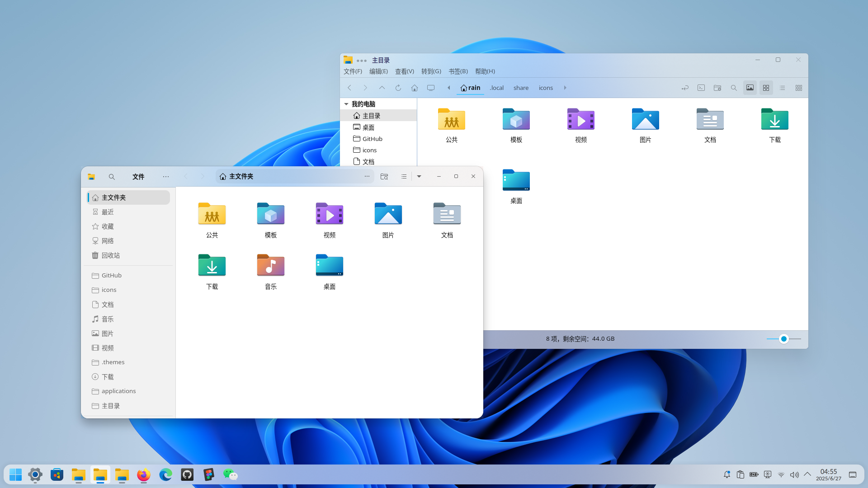Viewport: 868px width, 488px height.
Task: Create new folder icon in 主目录 toolbar
Action: (717, 88)
